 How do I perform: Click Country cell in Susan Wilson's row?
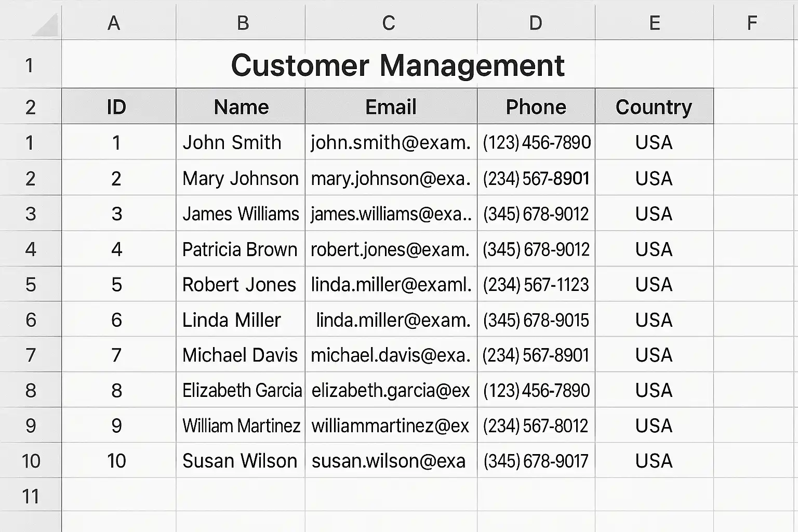(x=654, y=461)
